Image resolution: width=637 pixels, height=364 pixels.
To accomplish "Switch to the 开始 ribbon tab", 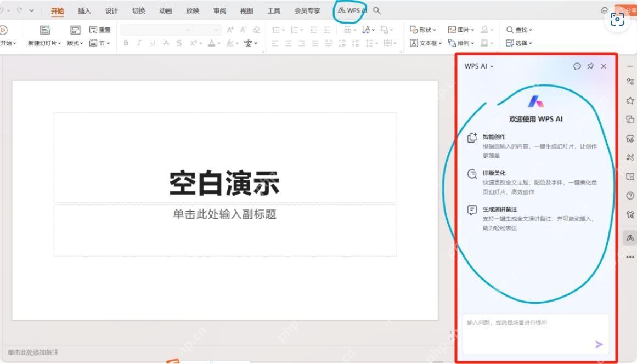I will 57,11.
